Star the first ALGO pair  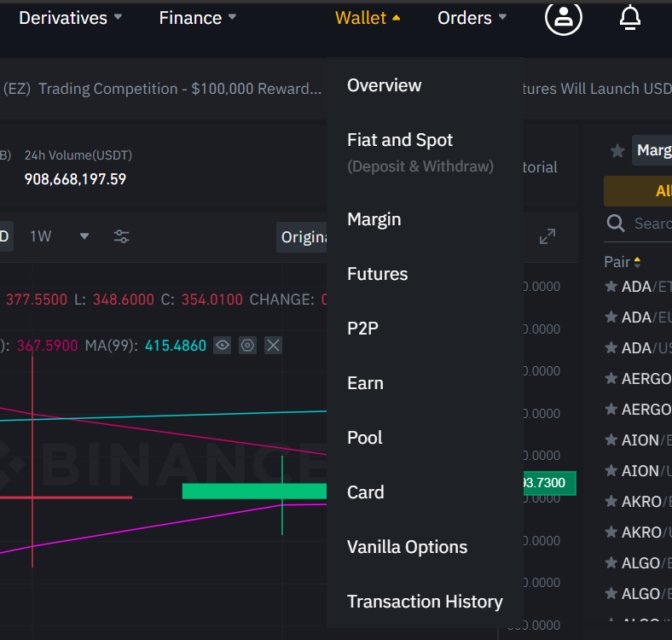611,562
